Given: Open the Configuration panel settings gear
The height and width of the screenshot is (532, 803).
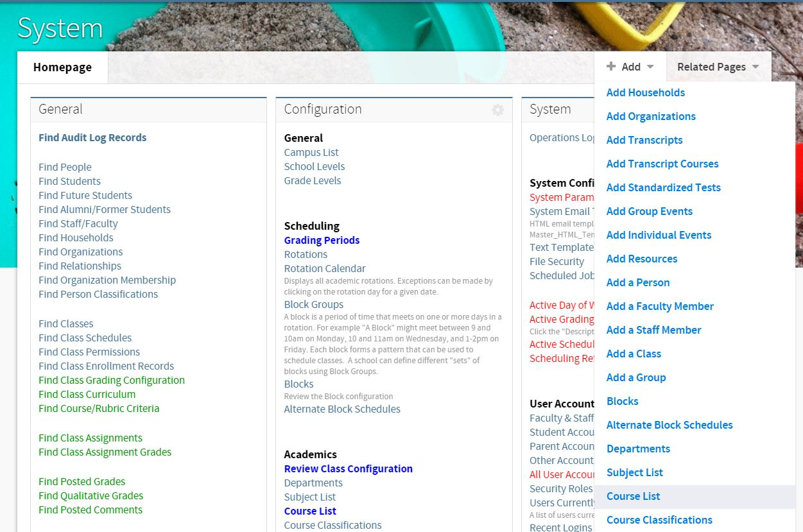Looking at the screenshot, I should (x=497, y=110).
